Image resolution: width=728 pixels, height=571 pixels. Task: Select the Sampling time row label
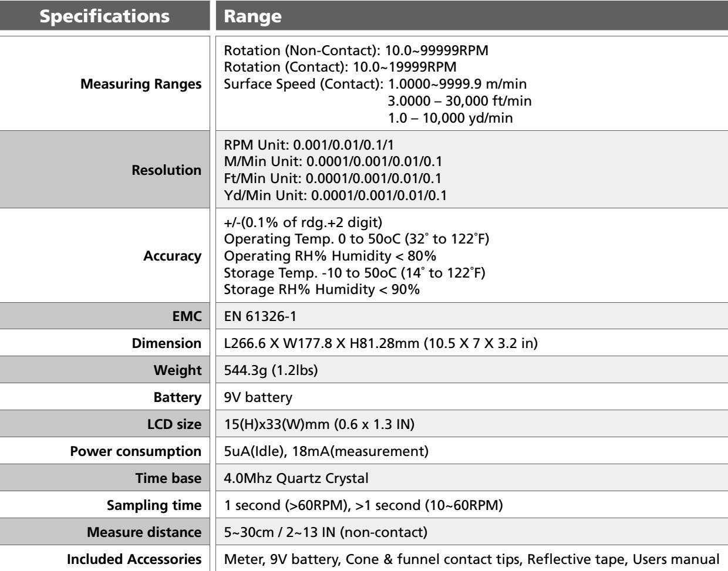click(x=154, y=505)
